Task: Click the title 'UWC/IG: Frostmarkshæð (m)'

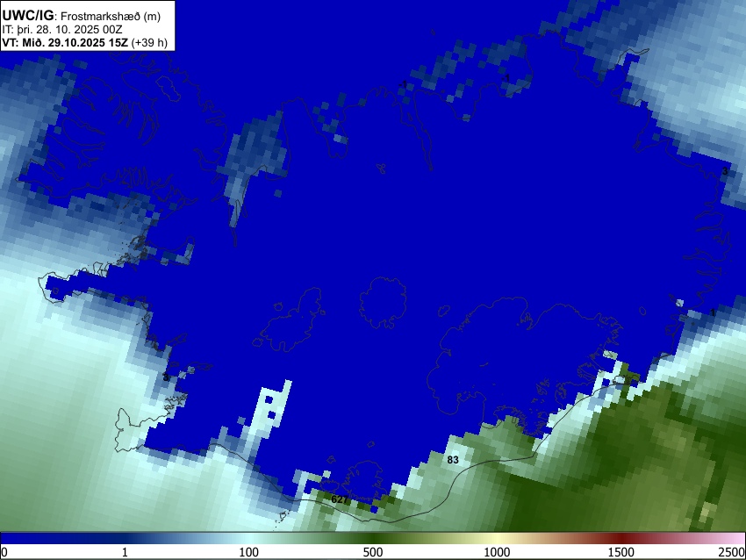Action: coord(82,16)
